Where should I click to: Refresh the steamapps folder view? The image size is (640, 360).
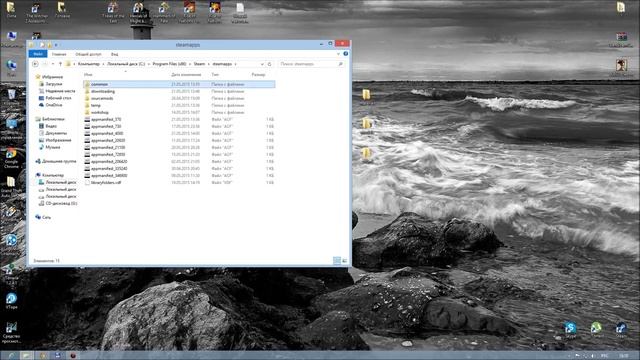click(269, 64)
